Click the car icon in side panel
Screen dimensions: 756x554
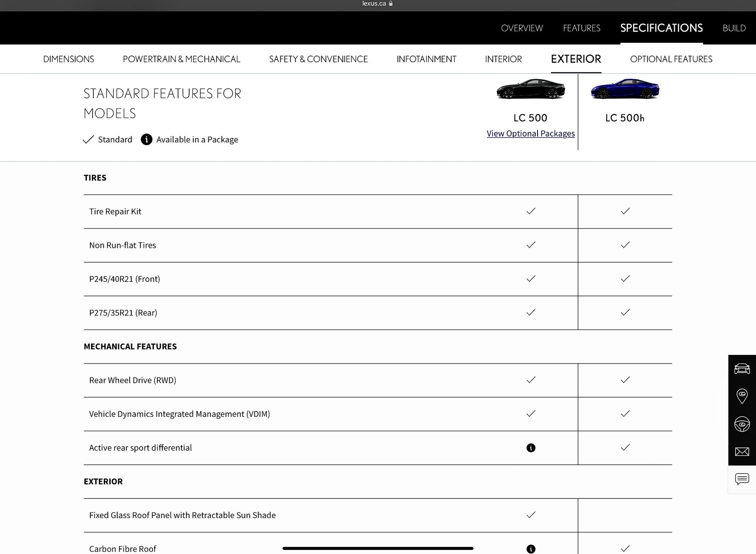click(742, 369)
